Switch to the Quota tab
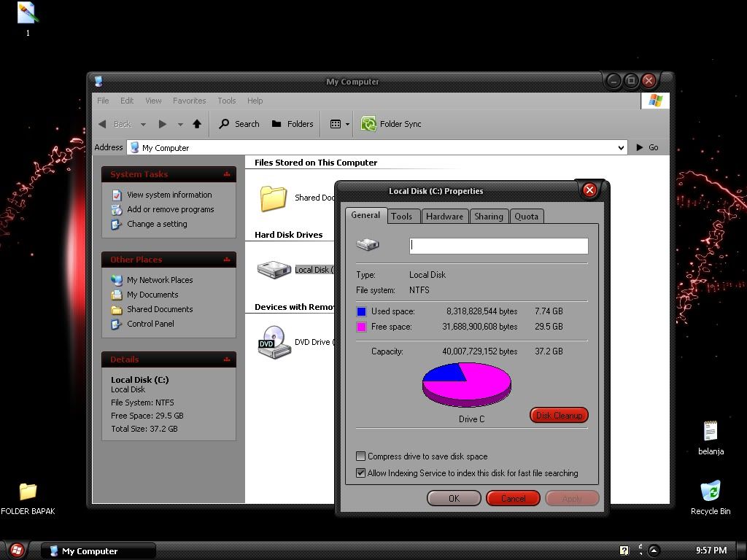Image resolution: width=747 pixels, height=560 pixels. 527,216
